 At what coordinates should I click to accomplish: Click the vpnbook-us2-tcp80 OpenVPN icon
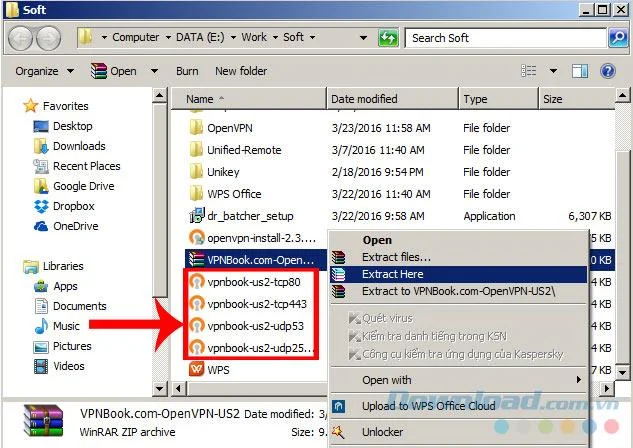click(197, 282)
